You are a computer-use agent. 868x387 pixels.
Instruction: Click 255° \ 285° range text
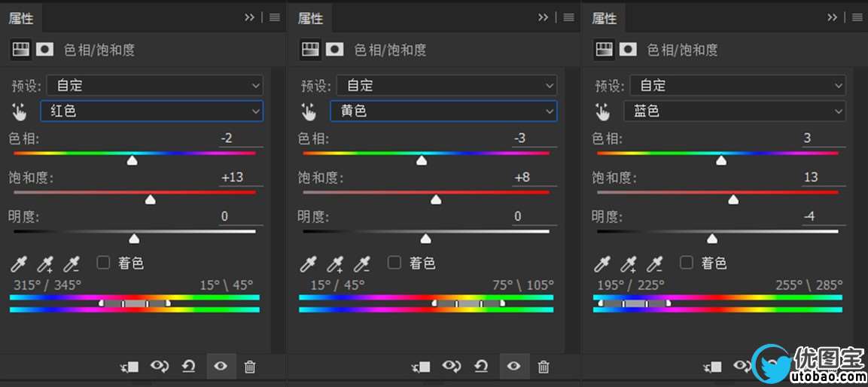point(809,285)
